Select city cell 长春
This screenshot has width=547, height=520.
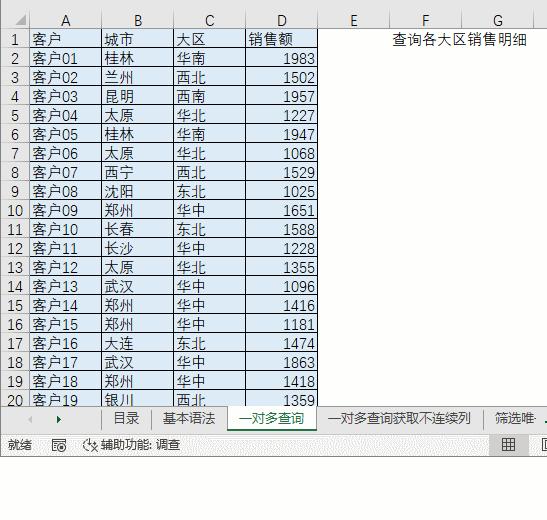(138, 229)
